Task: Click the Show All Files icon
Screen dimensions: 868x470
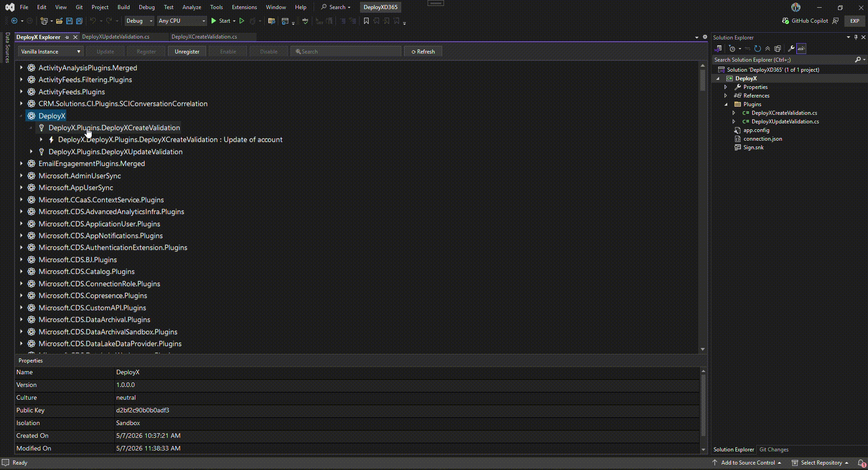Action: 778,49
